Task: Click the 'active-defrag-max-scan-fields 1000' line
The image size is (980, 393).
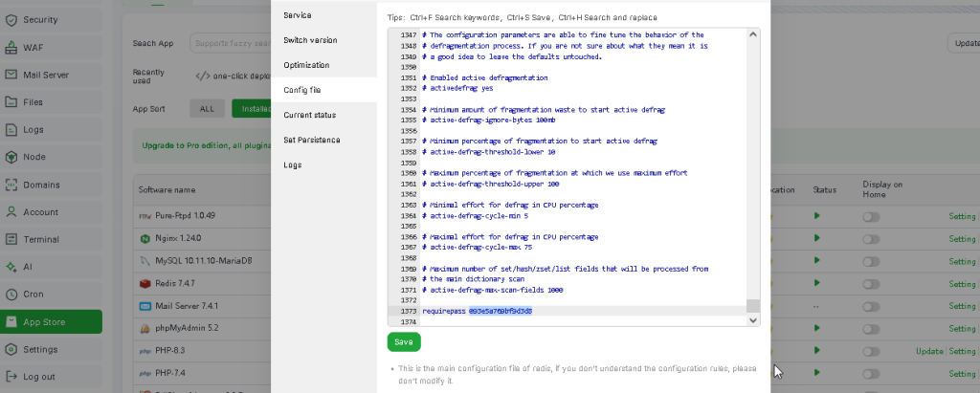Action: click(493, 291)
